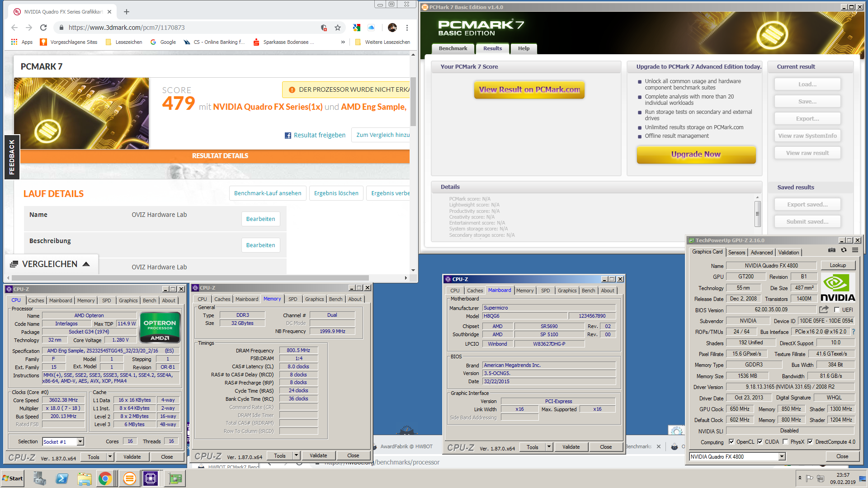
Task: Toggle UEFI checkbox in GPU-Z
Action: coord(837,310)
